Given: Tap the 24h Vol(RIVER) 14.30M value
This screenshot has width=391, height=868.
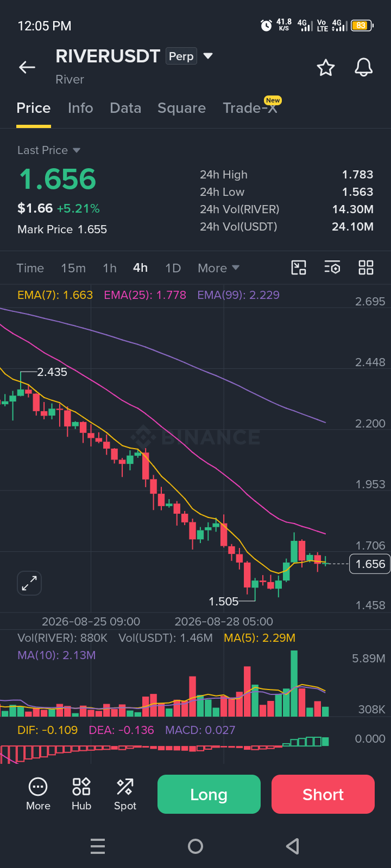Looking at the screenshot, I should [x=353, y=209].
